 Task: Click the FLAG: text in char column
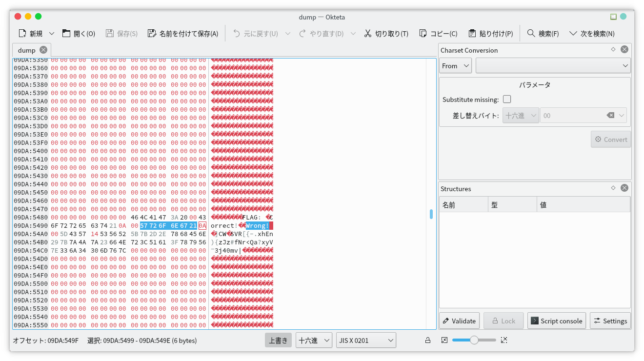(x=252, y=217)
